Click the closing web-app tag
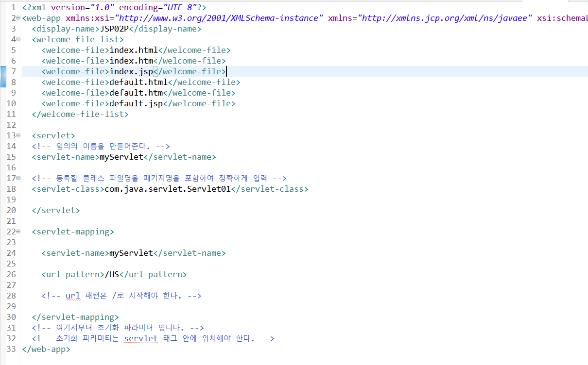This screenshot has width=588, height=365. tap(46, 349)
